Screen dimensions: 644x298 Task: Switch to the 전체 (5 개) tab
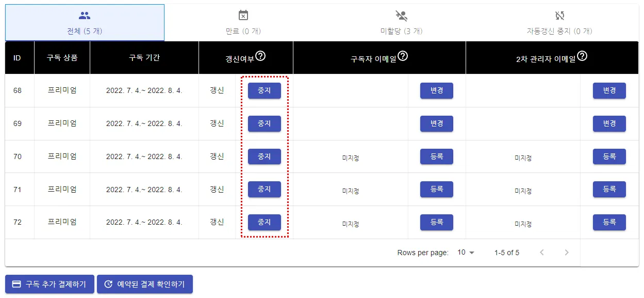[x=85, y=23]
